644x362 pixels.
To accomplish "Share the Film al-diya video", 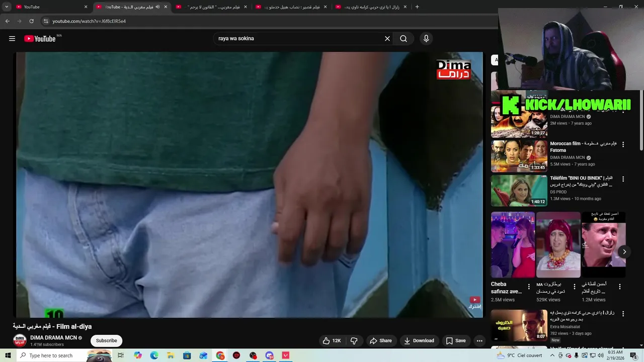I will [x=381, y=340].
